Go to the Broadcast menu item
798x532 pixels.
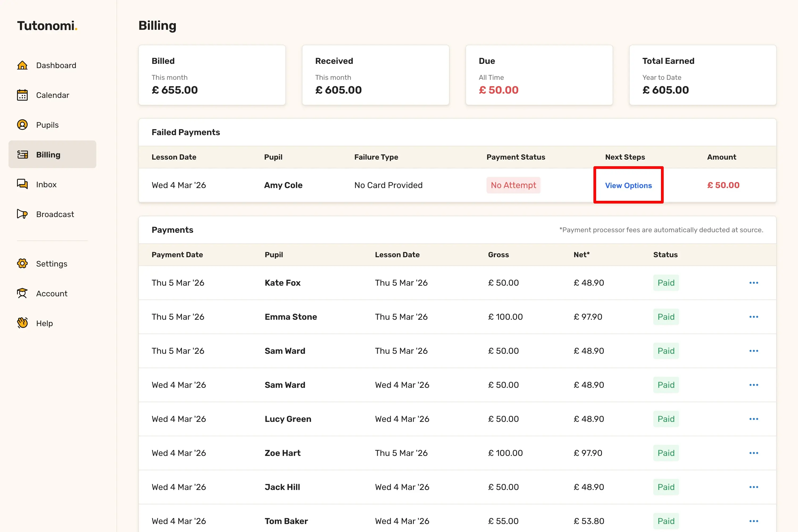tap(55, 214)
